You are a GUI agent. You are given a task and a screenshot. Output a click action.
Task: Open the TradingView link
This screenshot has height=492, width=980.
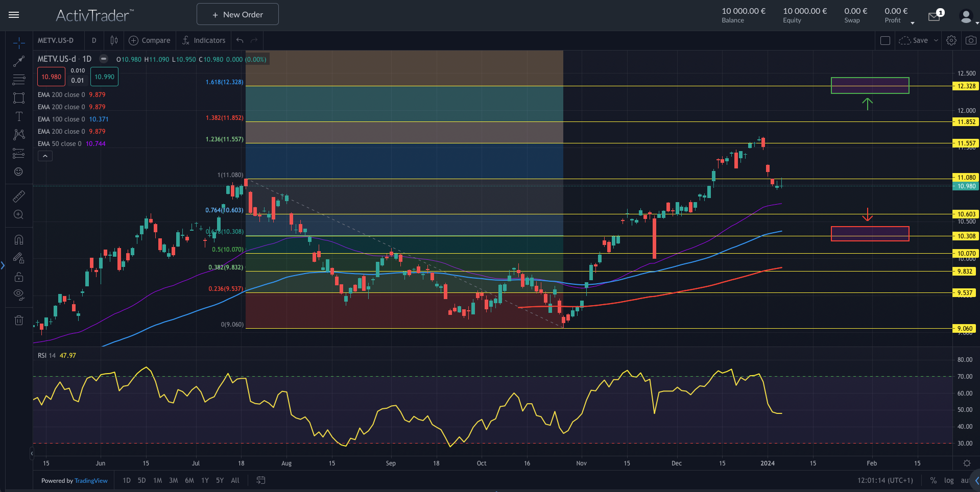[x=91, y=480]
